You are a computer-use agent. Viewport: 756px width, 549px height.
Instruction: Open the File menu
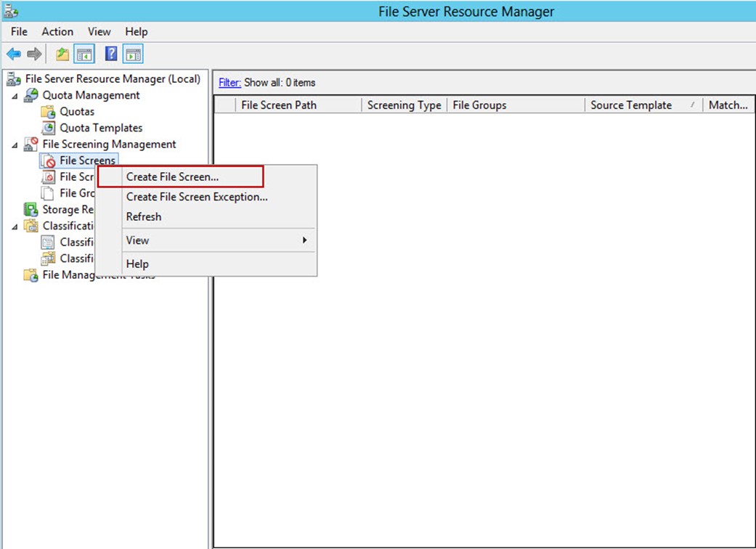(x=19, y=32)
